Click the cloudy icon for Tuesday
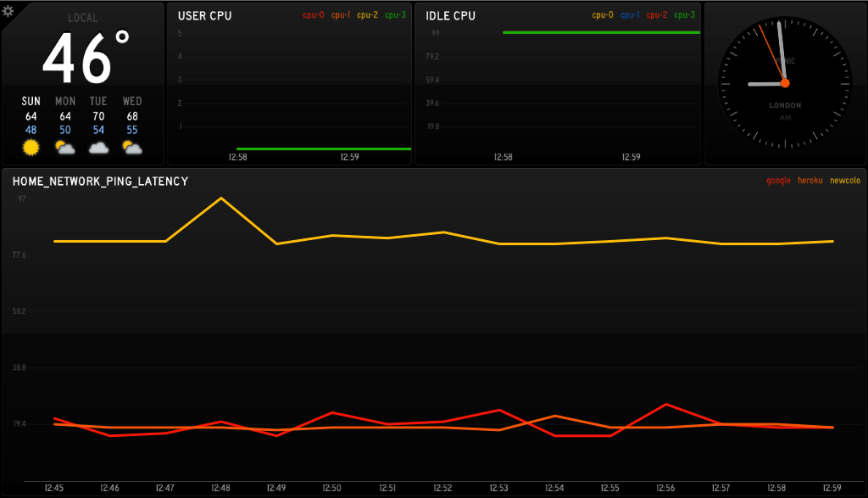This screenshot has height=498, width=868. pyautogui.click(x=98, y=148)
